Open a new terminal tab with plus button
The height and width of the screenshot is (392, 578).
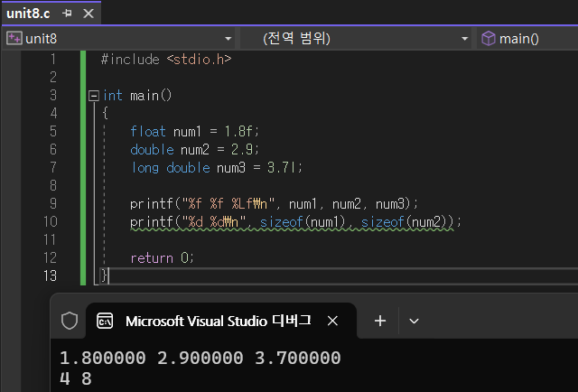[380, 321]
